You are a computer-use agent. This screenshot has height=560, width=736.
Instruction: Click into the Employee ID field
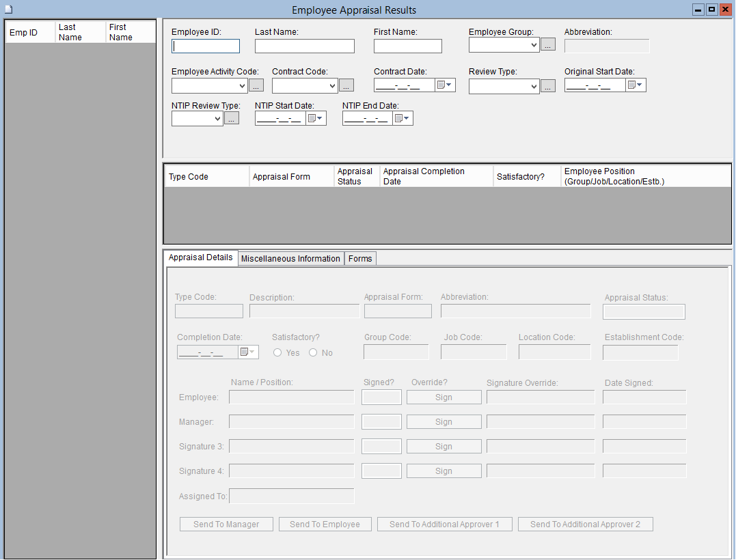(x=206, y=46)
